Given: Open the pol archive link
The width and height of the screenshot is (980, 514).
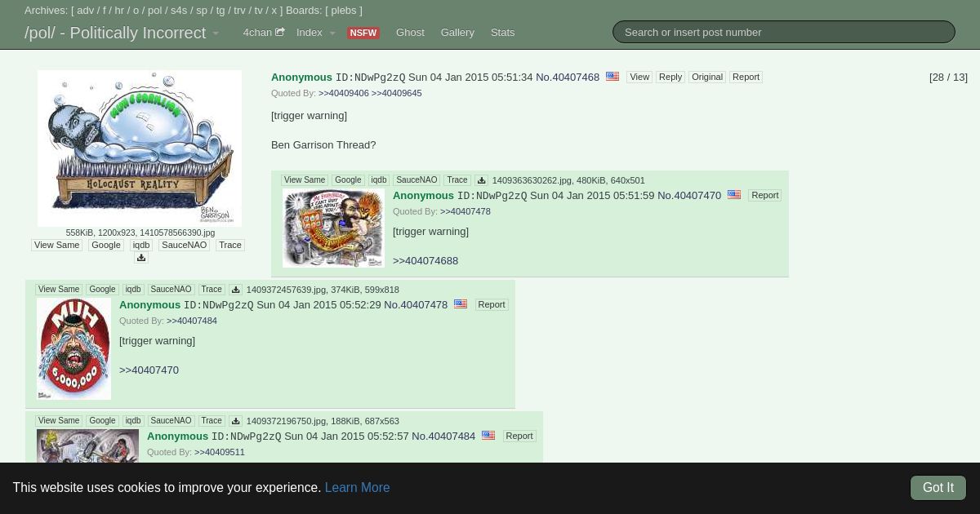Looking at the screenshot, I should (x=155, y=11).
